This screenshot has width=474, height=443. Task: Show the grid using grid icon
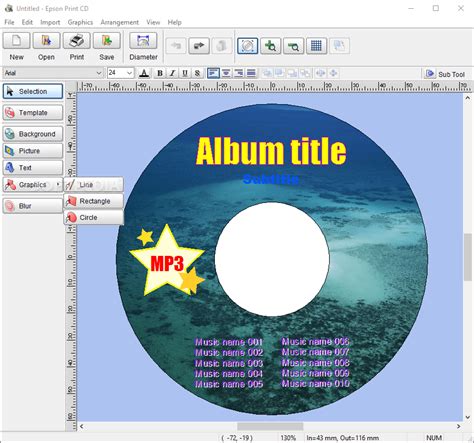316,46
